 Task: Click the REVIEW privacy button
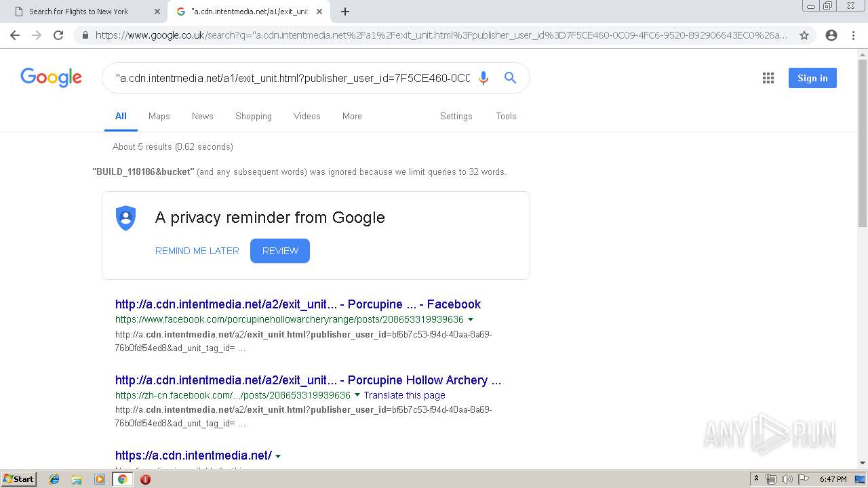click(x=280, y=251)
